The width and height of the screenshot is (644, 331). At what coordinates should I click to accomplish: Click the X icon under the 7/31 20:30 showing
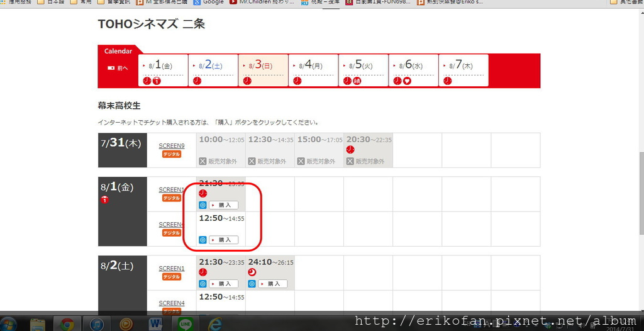click(350, 162)
